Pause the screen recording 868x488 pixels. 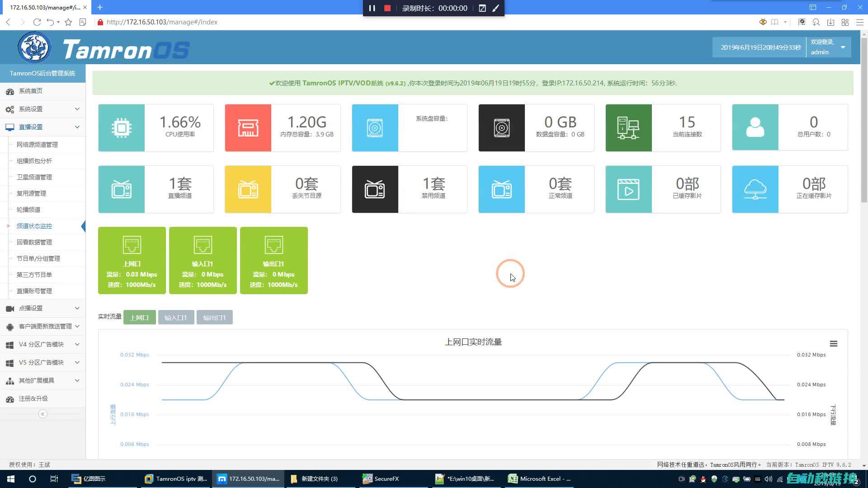(372, 8)
